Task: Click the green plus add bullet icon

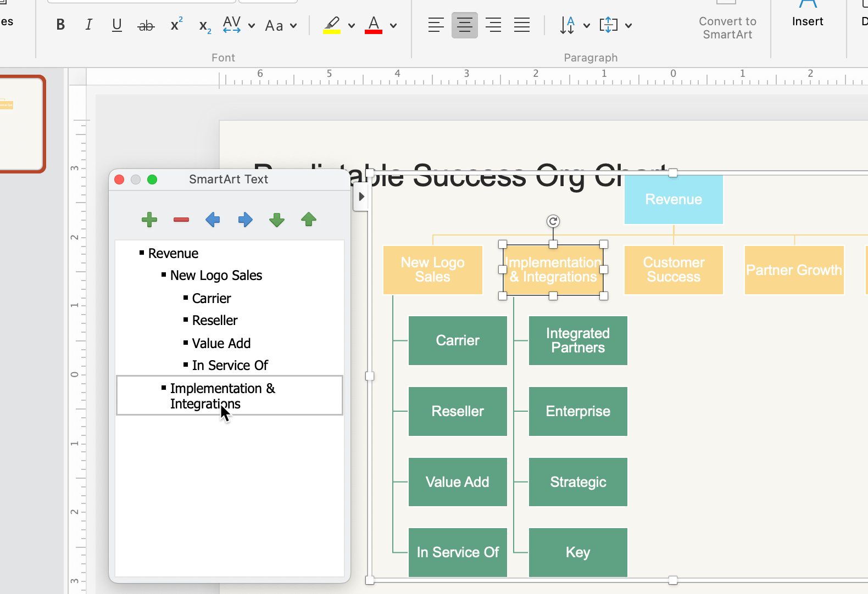Action: [149, 220]
